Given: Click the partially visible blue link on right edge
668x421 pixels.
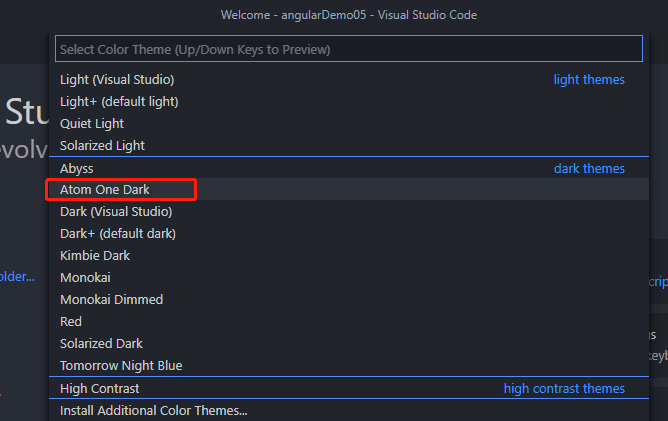Looking at the screenshot, I should tap(659, 282).
